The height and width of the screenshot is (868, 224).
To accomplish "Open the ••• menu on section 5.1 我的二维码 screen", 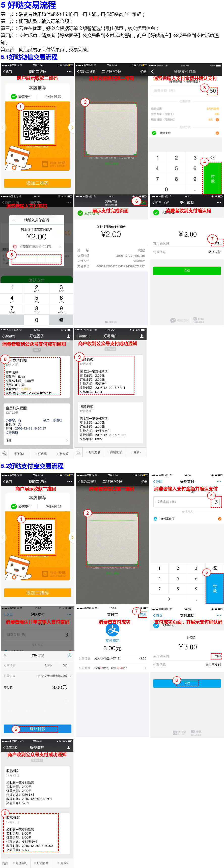I will coord(69,71).
